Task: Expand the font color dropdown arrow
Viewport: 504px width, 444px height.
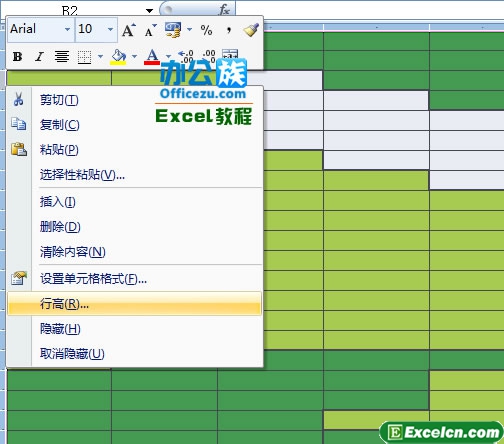Action: (x=168, y=56)
